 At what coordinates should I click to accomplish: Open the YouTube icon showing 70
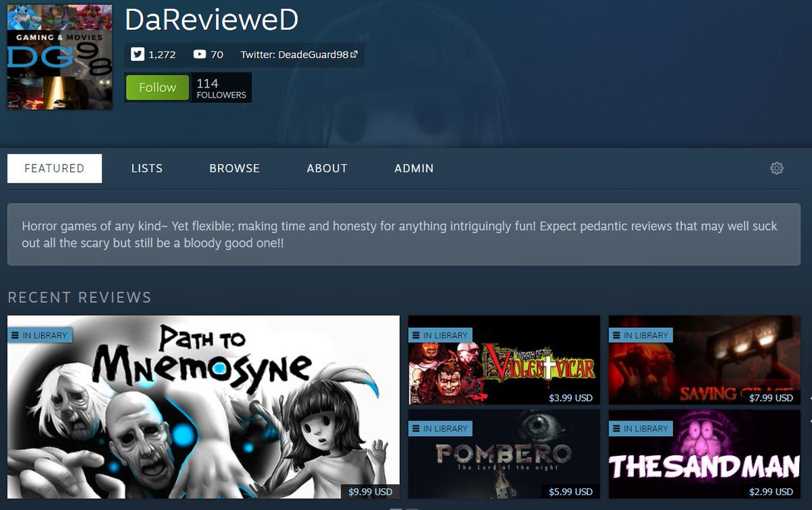(x=200, y=55)
